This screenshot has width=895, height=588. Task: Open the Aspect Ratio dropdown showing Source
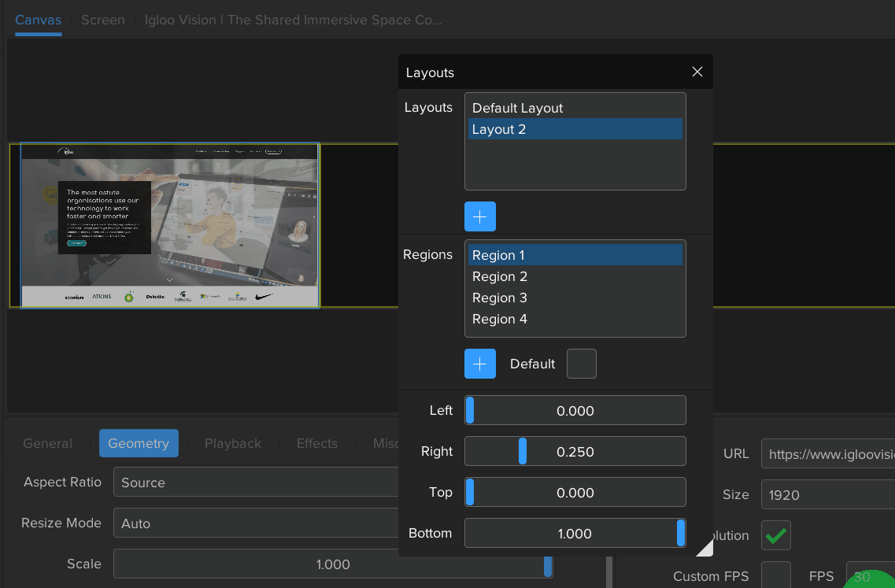256,482
